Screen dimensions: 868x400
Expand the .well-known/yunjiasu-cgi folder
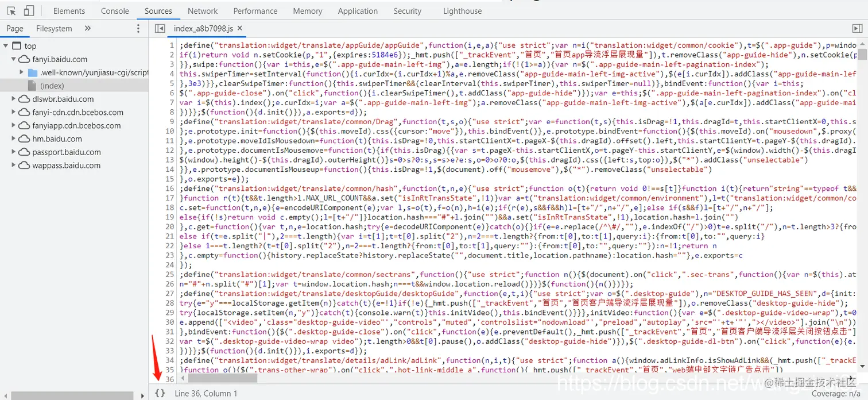21,72
